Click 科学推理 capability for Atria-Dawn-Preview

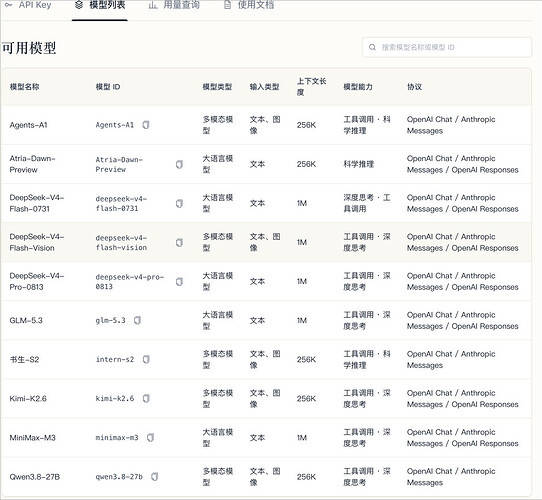point(358,164)
